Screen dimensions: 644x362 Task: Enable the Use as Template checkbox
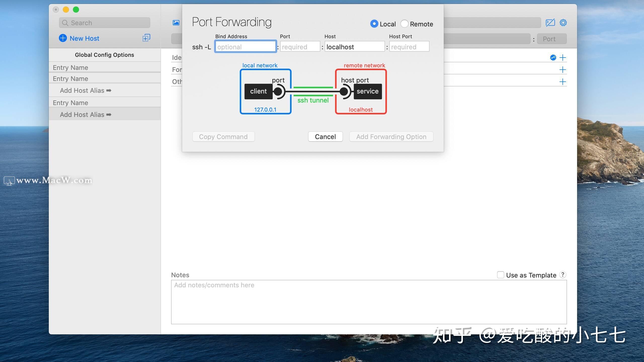(500, 275)
